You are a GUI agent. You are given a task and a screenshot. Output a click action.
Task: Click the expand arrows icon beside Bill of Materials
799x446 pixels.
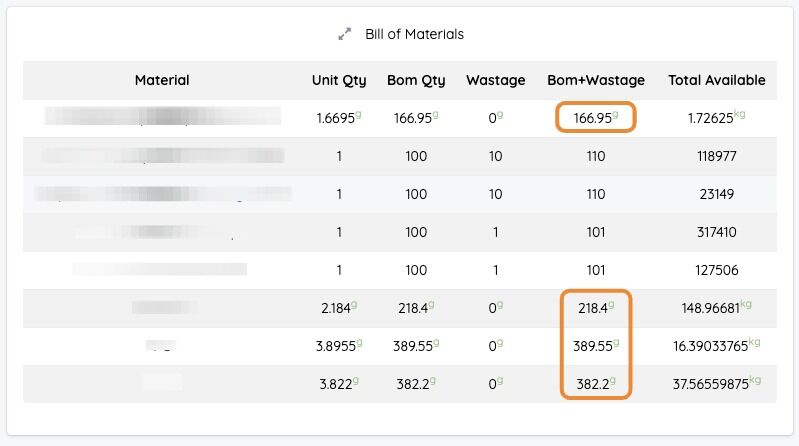pyautogui.click(x=345, y=34)
